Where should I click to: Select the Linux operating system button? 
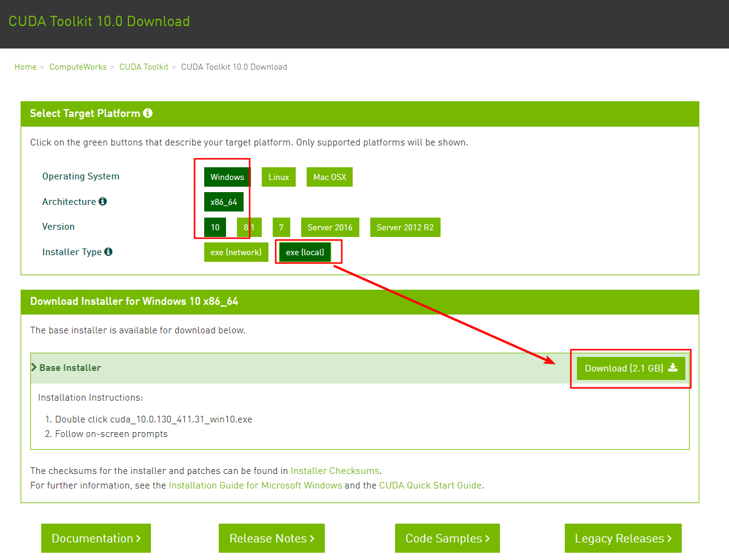[279, 177]
